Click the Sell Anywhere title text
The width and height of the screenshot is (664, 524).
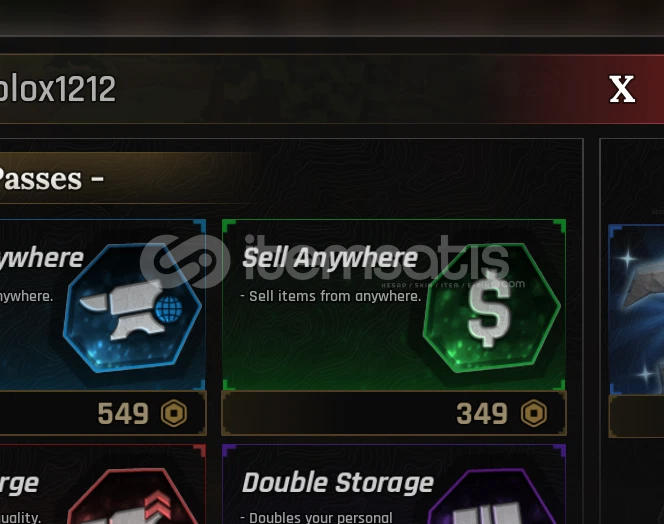(x=330, y=258)
